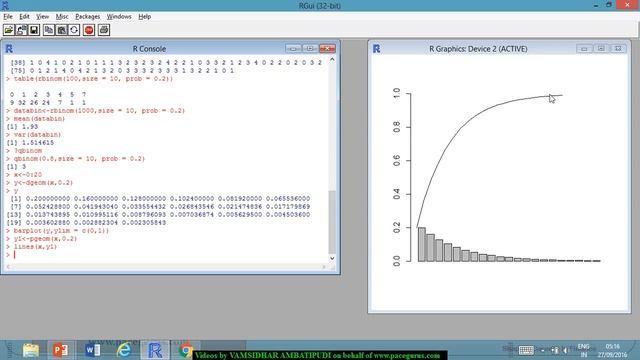Image resolution: width=640 pixels, height=360 pixels.
Task: Click the tallest first bar in the barplot
Action: [422, 244]
